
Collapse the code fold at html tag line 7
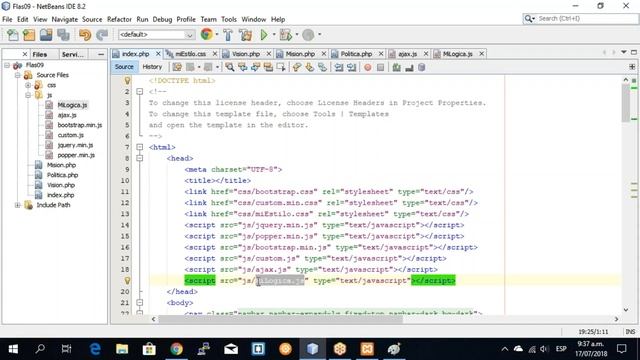[140, 147]
